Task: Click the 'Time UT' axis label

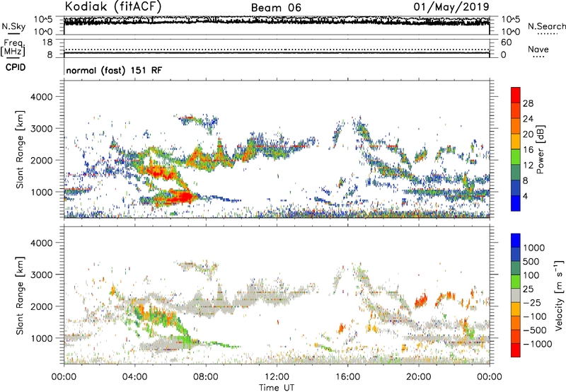Action: pyautogui.click(x=277, y=388)
